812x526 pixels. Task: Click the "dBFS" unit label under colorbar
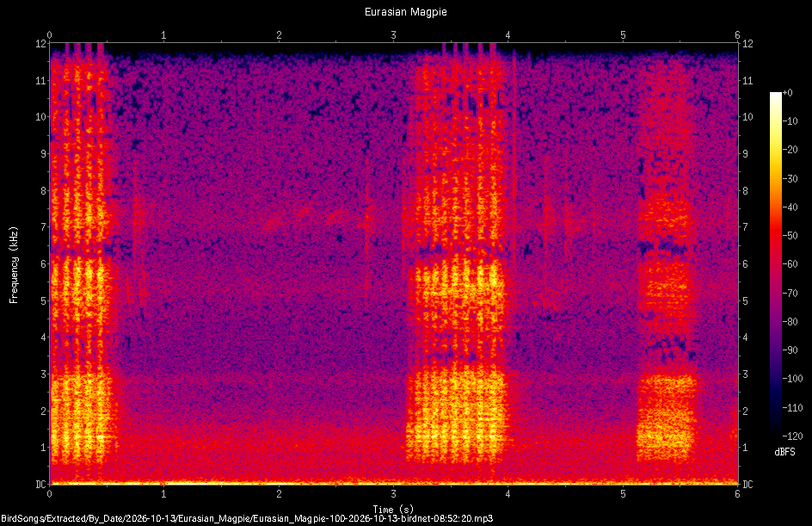[784, 452]
